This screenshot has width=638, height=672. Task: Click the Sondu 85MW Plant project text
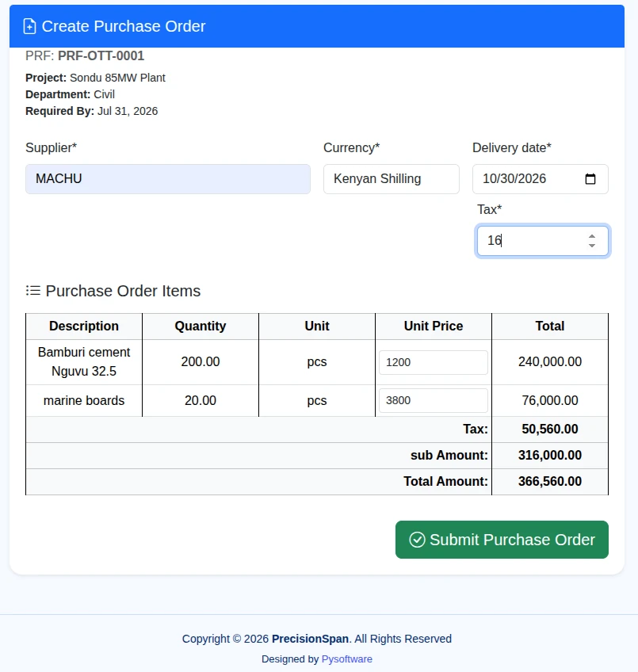point(117,78)
